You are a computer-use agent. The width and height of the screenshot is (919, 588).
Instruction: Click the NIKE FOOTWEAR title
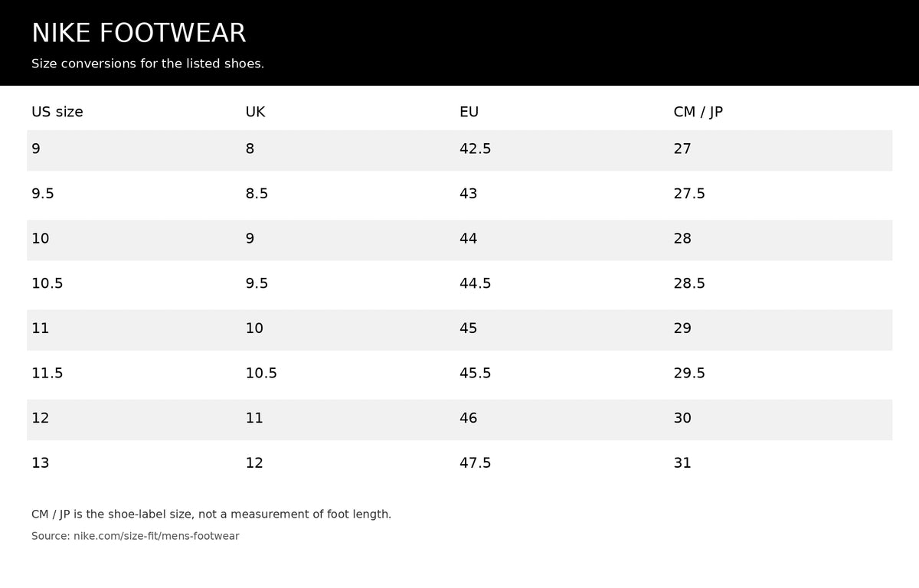click(139, 33)
